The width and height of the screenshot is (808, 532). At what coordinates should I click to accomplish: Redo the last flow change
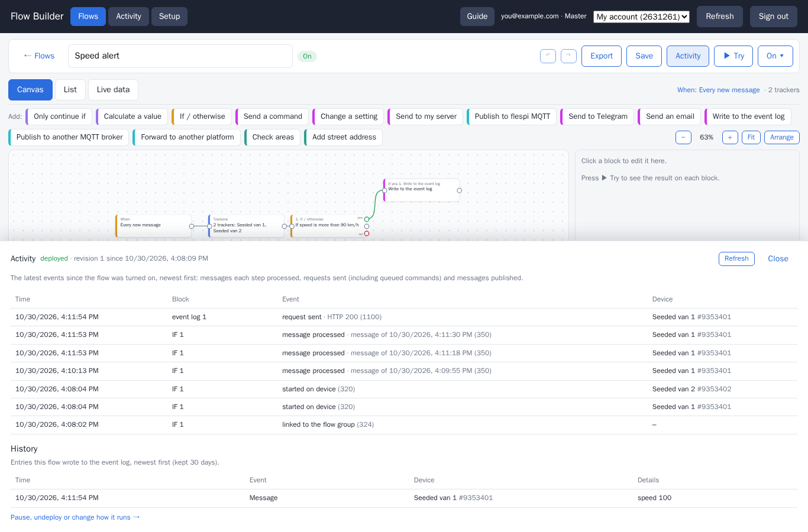(568, 56)
